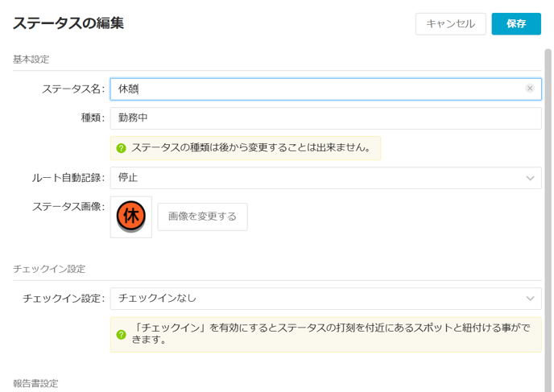Click the 保存 button
This screenshot has height=392, width=554.
point(516,23)
